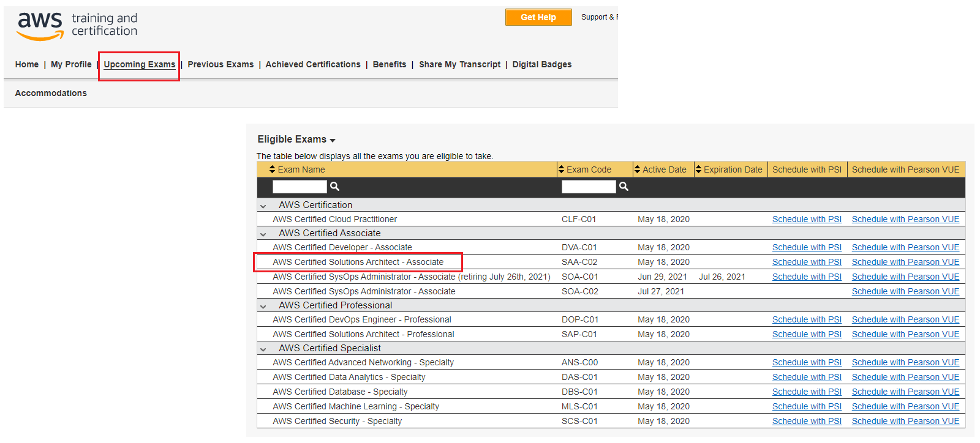
Task: Schedule MLS-C01 exam with PSI
Action: pyautogui.click(x=807, y=406)
